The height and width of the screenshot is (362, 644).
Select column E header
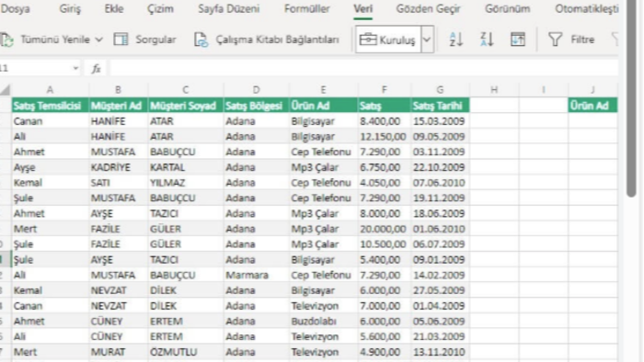click(x=324, y=90)
